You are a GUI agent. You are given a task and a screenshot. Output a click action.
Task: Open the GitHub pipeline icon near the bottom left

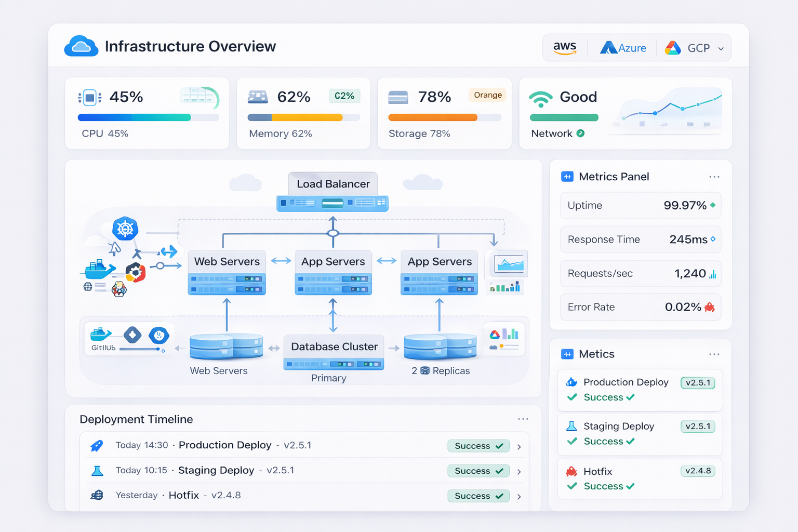pos(100,336)
